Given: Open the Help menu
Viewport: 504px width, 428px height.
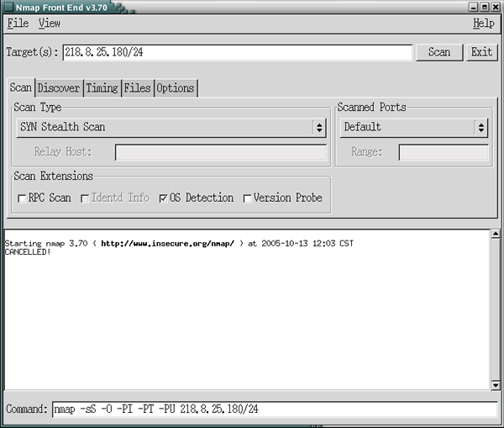Looking at the screenshot, I should pos(484,24).
